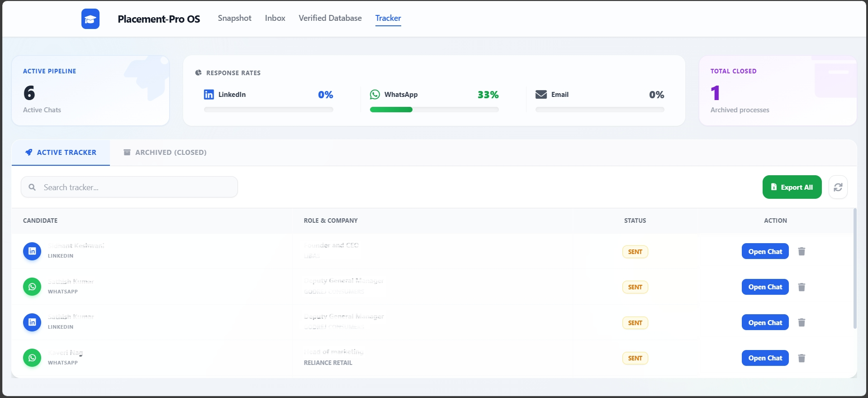Screen dimensions: 868x398
Task: Click the WhatsApp icon in Response Rates
Action: tap(375, 95)
